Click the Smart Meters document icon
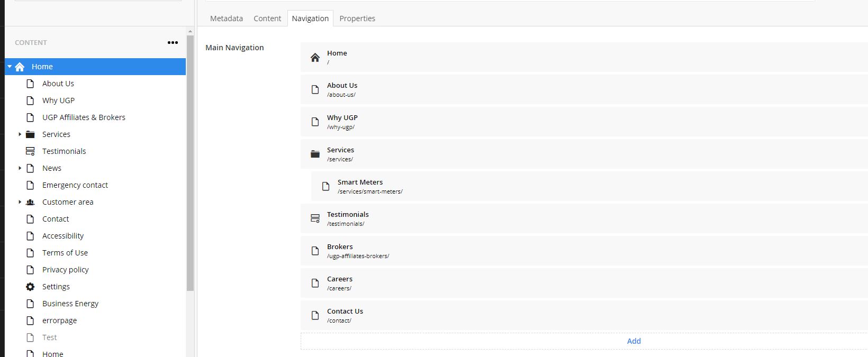868x357 pixels. [x=325, y=186]
